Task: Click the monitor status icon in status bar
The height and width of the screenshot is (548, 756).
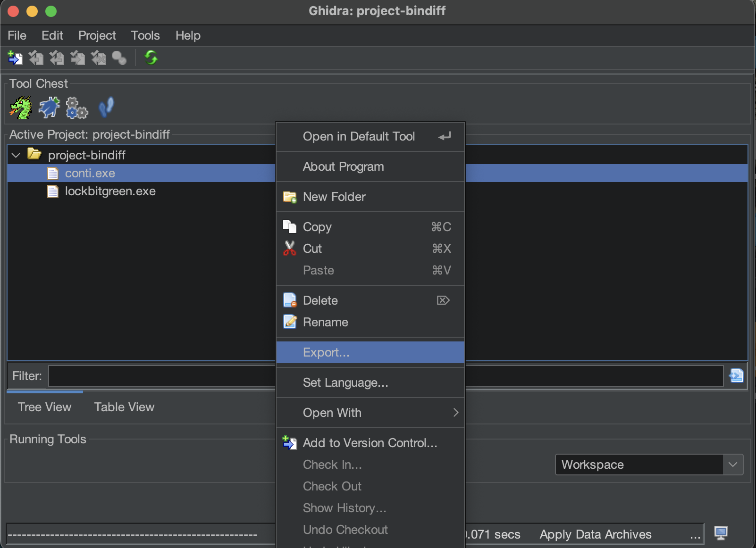Action: pyautogui.click(x=721, y=533)
